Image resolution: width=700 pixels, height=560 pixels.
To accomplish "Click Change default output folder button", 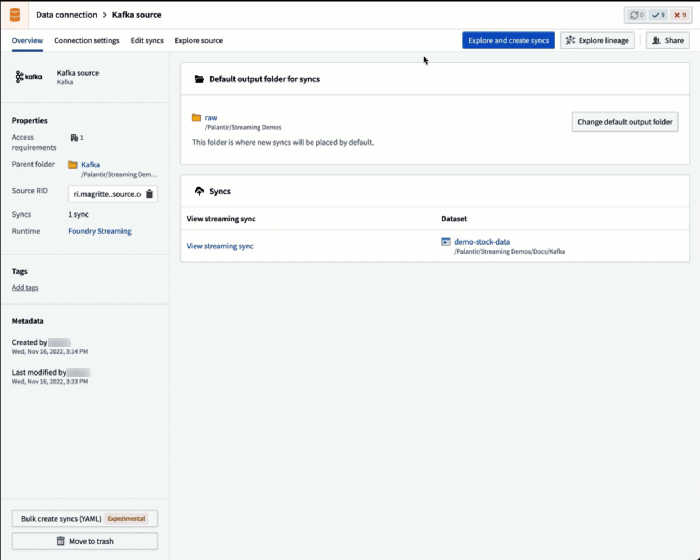I will pyautogui.click(x=625, y=122).
